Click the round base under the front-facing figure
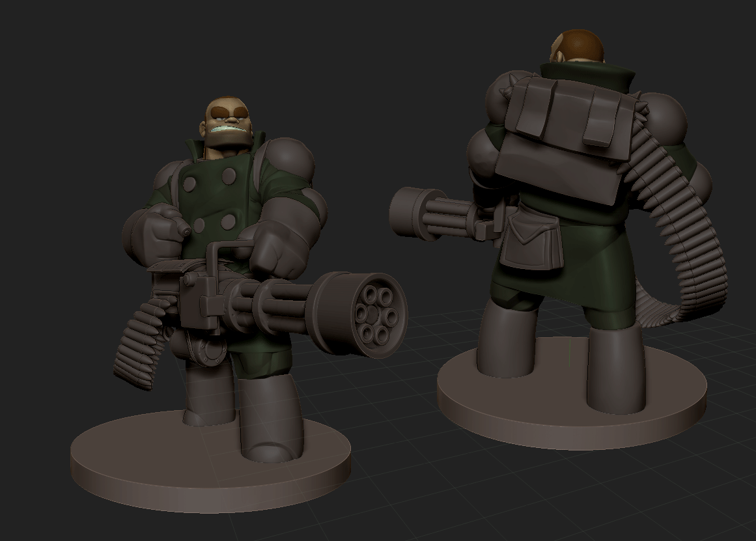This screenshot has height=541, width=756. [211, 460]
